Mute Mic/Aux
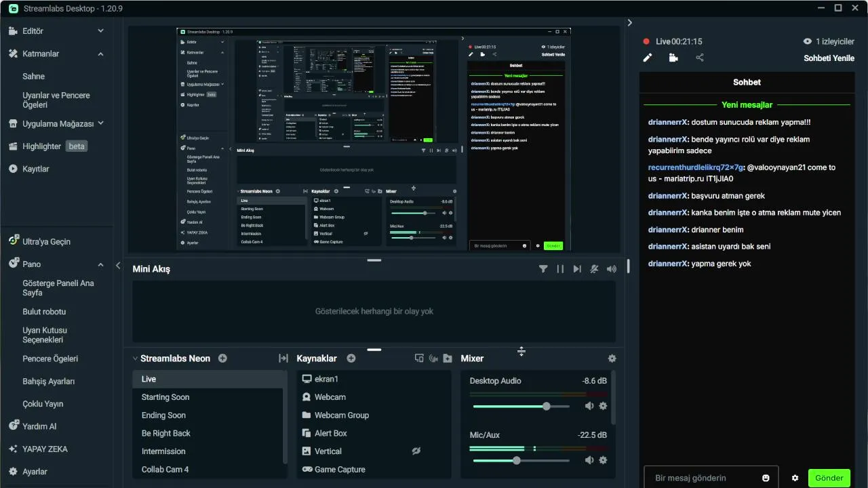This screenshot has height=488, width=868. (x=589, y=460)
